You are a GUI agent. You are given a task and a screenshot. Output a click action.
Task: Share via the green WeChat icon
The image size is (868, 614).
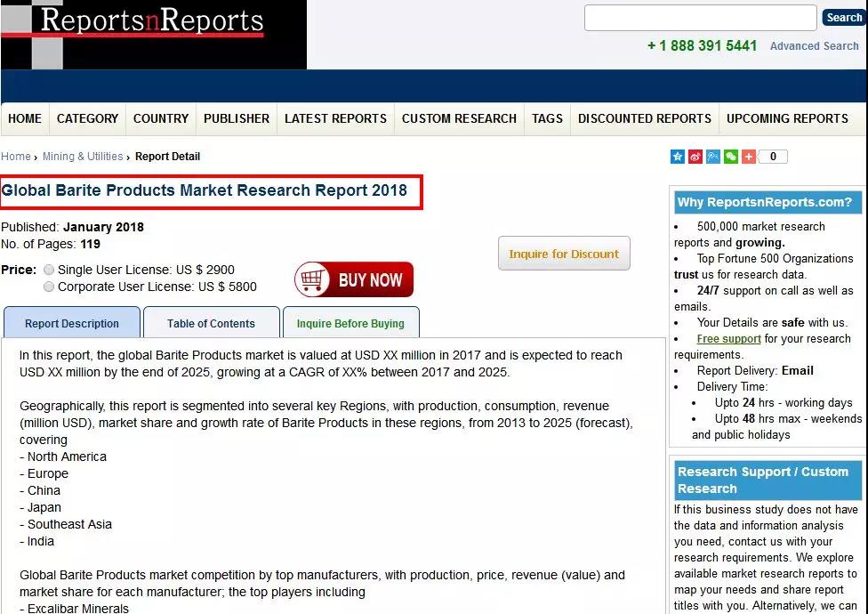pyautogui.click(x=731, y=157)
